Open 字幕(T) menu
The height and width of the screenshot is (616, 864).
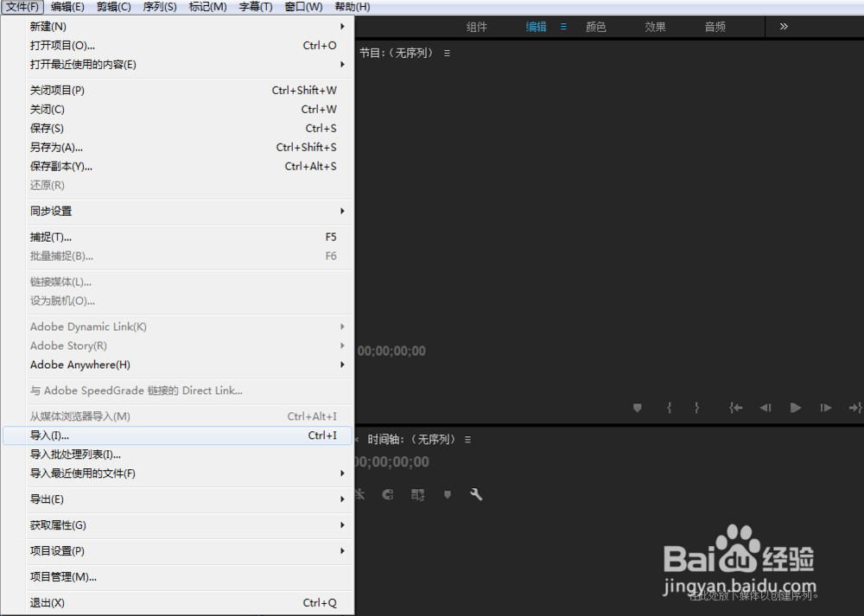pyautogui.click(x=255, y=7)
